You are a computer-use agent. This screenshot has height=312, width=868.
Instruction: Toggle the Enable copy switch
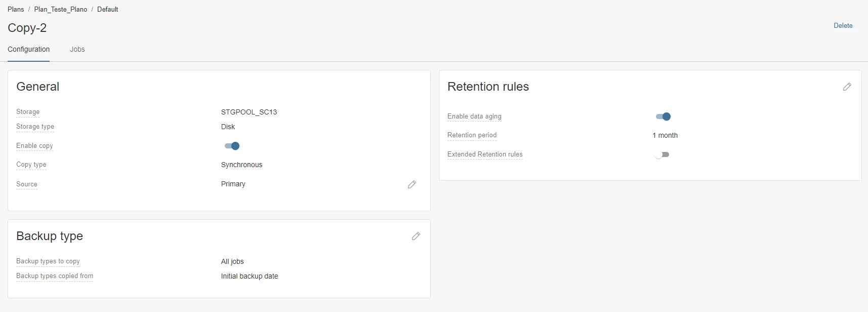click(x=232, y=146)
